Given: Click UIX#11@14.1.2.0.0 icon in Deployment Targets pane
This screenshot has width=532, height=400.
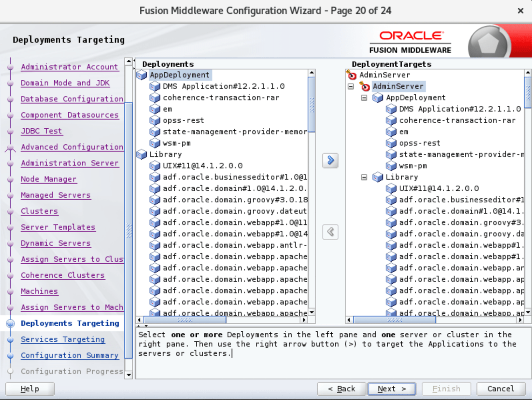Looking at the screenshot, I should (x=391, y=189).
